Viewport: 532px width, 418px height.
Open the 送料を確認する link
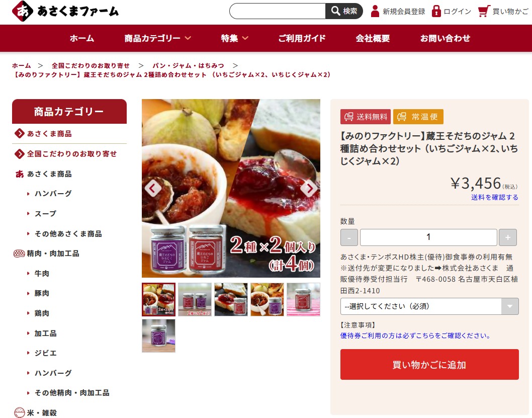coord(494,197)
